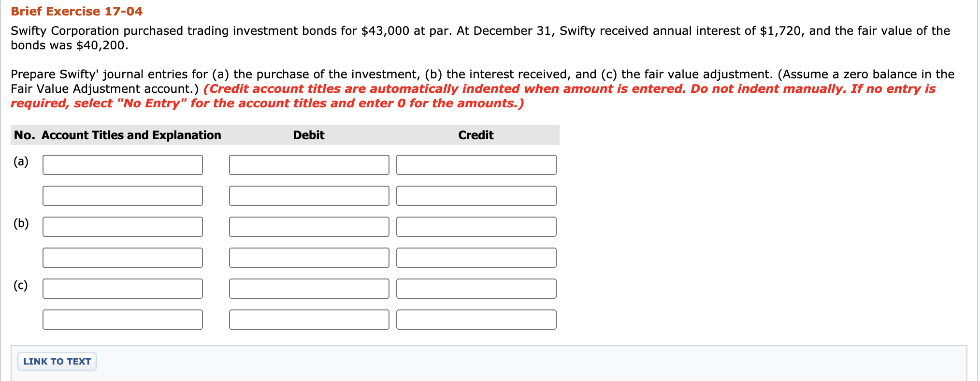The width and height of the screenshot is (980, 381).
Task: Select the second account title field under (b)
Action: pos(123,257)
